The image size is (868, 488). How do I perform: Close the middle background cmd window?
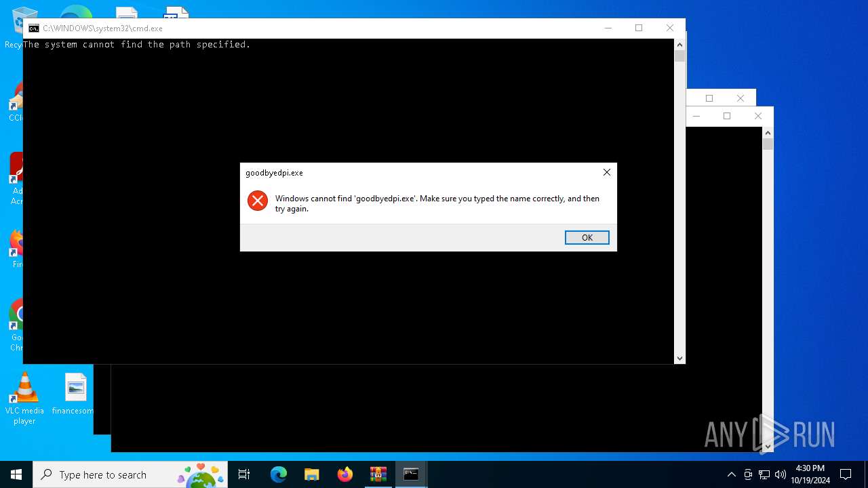coord(741,98)
